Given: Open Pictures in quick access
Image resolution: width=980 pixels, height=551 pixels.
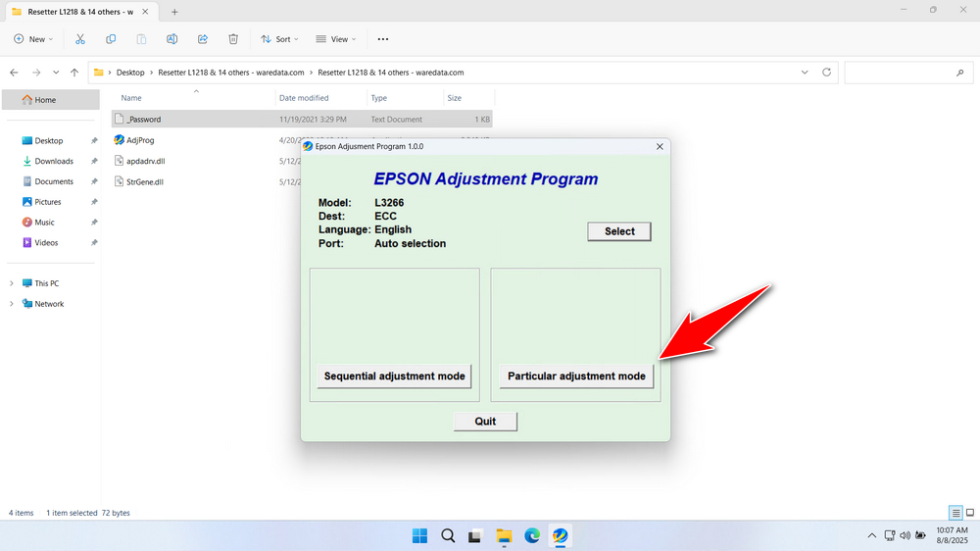Looking at the screenshot, I should point(47,202).
